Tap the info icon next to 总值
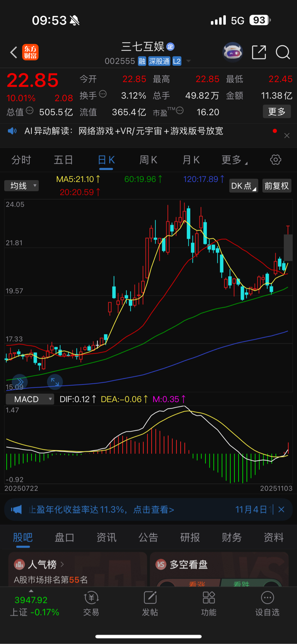Screen dimensions: 297x644 click(29, 111)
